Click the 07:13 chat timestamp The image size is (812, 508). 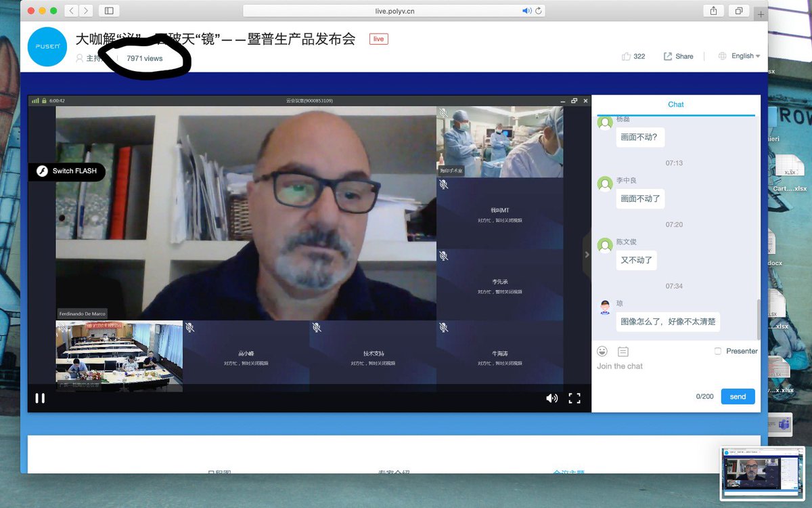674,163
